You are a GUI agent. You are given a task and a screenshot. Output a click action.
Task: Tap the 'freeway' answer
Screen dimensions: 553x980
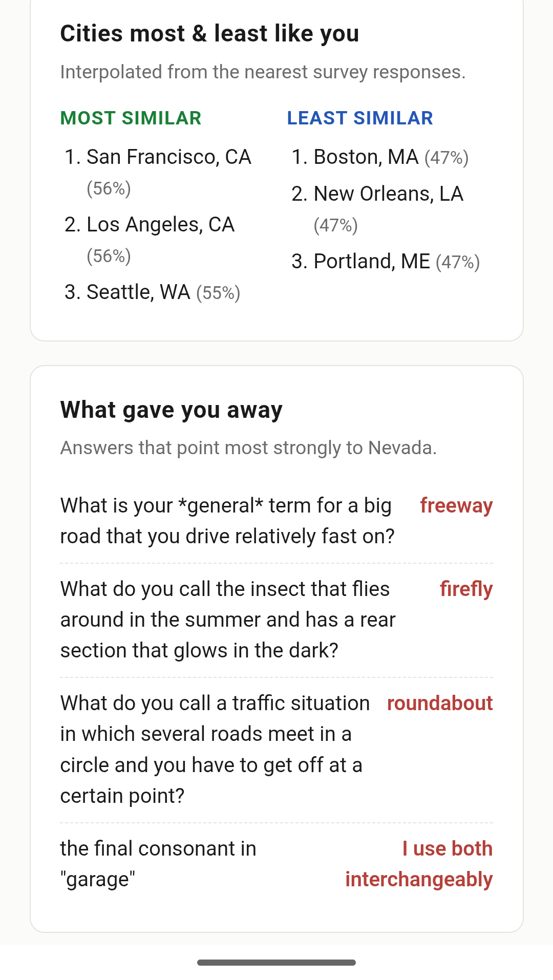point(456,506)
